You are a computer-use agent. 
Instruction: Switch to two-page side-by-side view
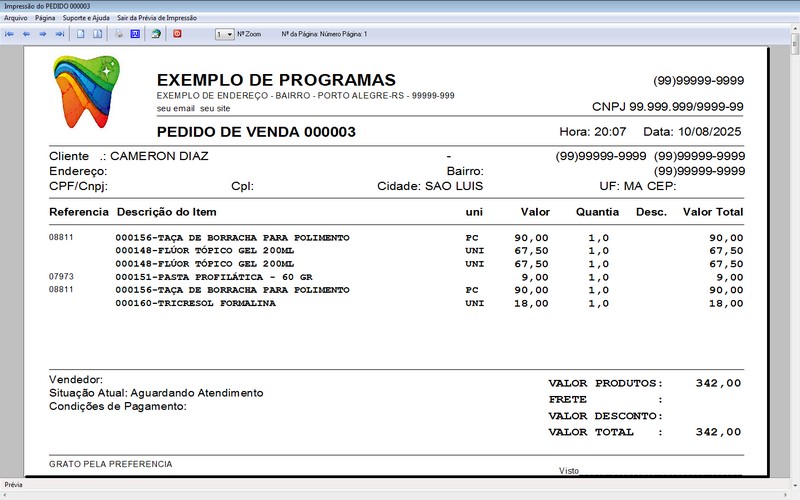(97, 34)
